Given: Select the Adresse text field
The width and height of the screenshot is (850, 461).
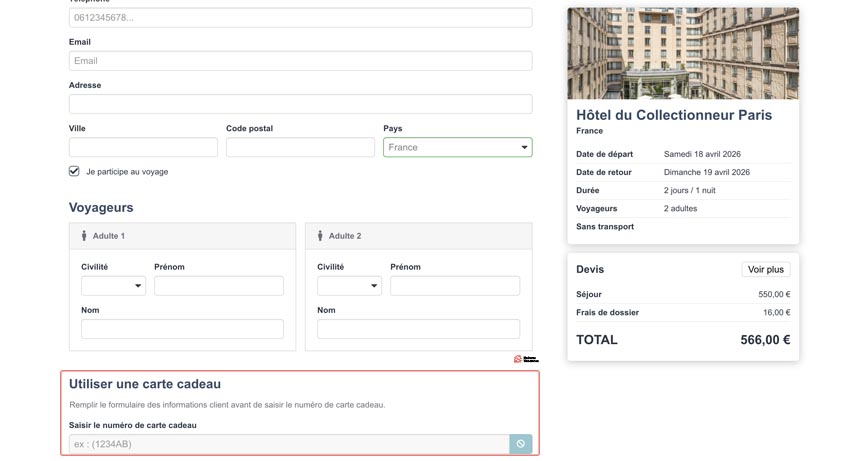Looking at the screenshot, I should coord(300,104).
